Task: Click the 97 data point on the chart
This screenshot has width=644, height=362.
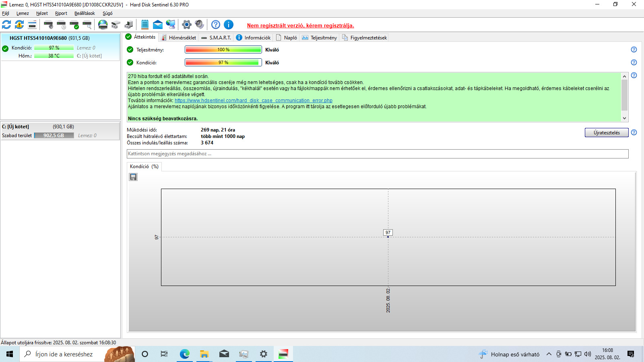Action: pyautogui.click(x=388, y=237)
